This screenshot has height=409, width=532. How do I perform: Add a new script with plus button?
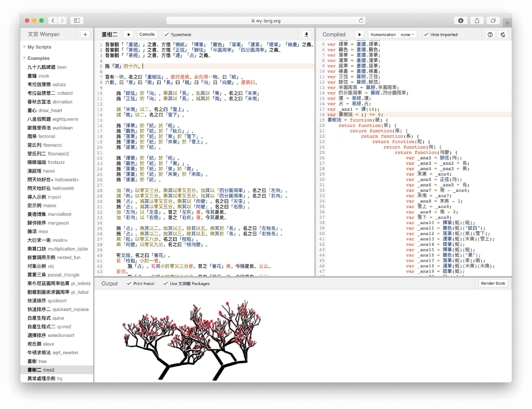[85, 34]
